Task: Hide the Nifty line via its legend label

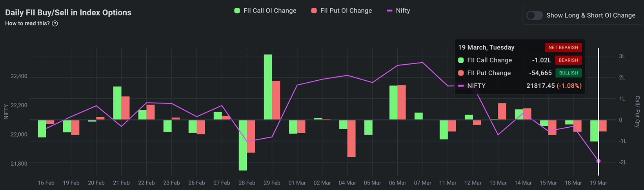Action: 403,11
